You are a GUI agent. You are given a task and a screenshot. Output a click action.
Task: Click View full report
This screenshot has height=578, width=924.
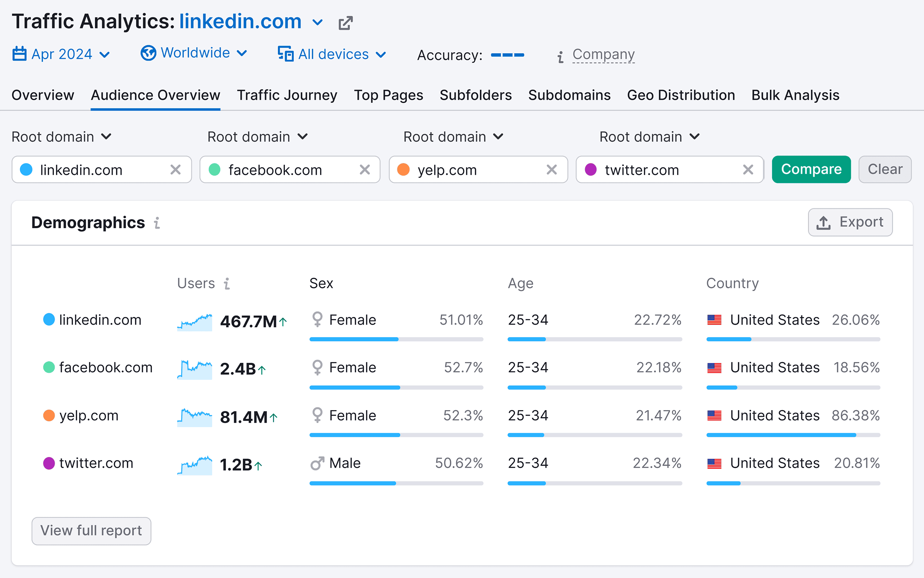(91, 531)
